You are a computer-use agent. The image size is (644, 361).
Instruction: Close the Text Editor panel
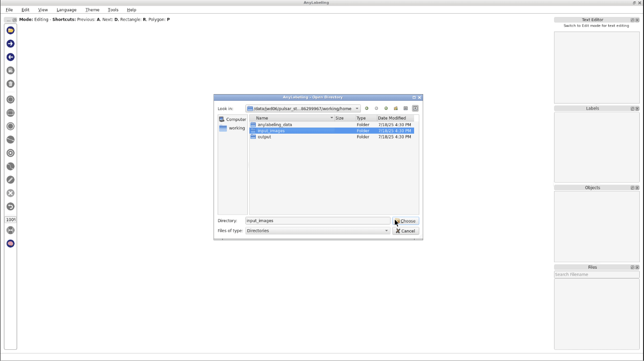(x=637, y=20)
